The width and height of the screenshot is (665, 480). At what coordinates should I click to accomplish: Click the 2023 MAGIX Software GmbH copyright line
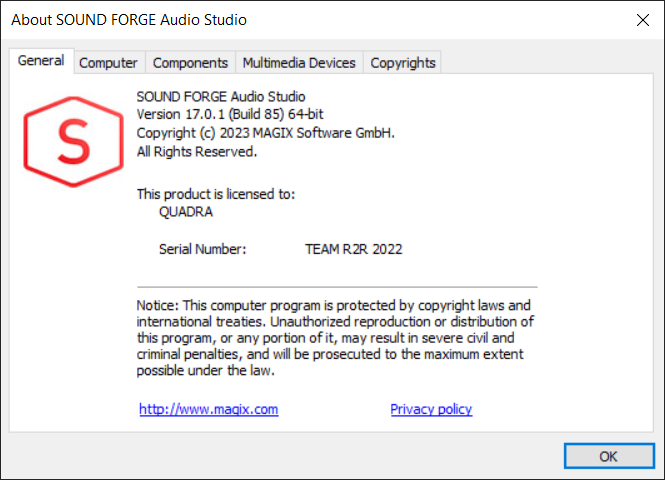(x=265, y=133)
